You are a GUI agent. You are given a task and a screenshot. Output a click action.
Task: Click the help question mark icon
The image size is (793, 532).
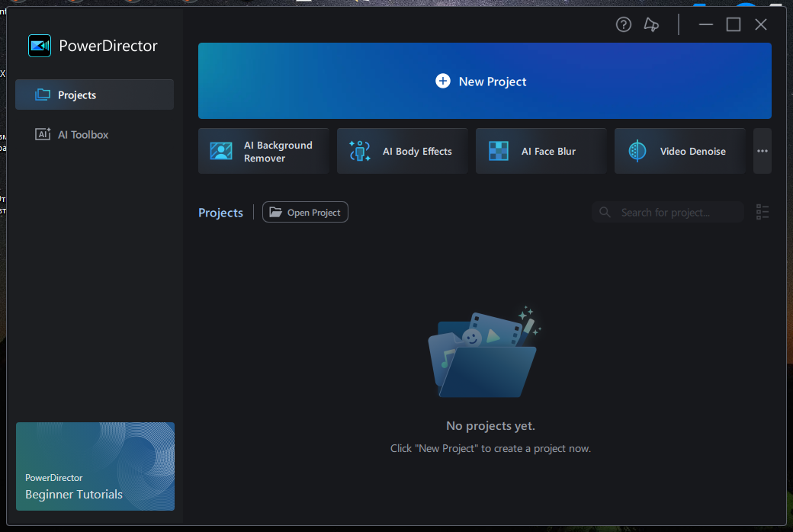point(624,25)
